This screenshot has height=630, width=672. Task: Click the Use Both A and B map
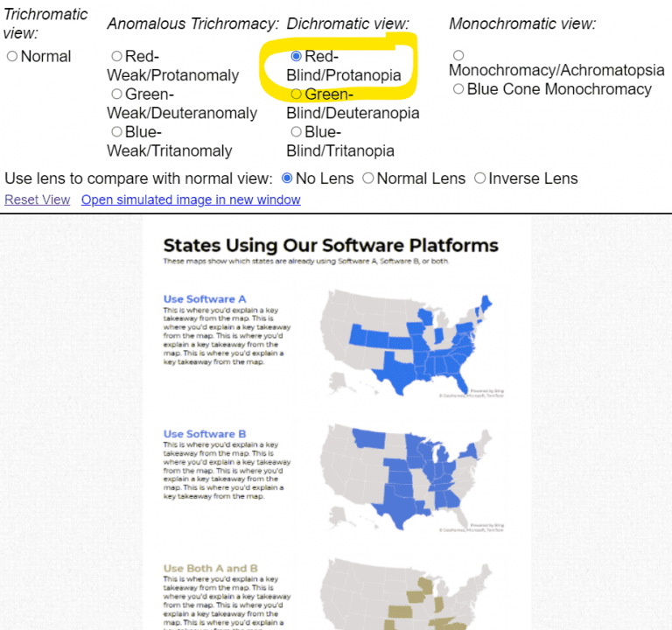pos(406,593)
